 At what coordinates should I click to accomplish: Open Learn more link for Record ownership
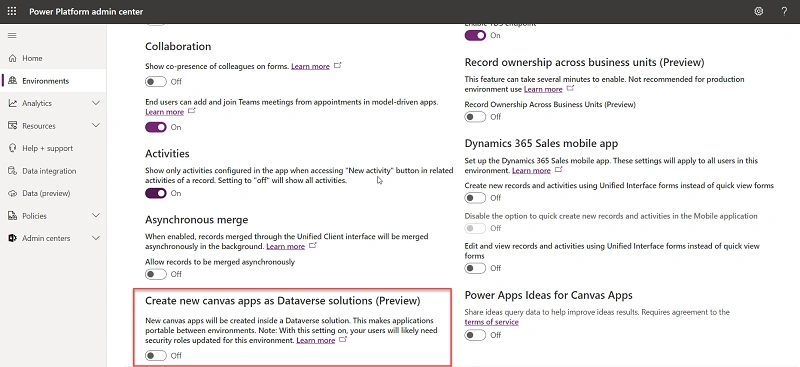[543, 89]
